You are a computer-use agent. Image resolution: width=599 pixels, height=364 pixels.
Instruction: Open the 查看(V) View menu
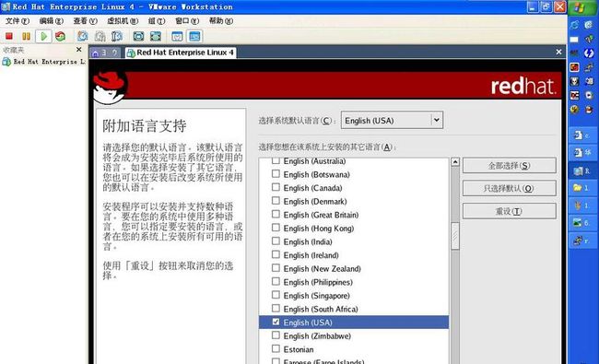pos(85,21)
